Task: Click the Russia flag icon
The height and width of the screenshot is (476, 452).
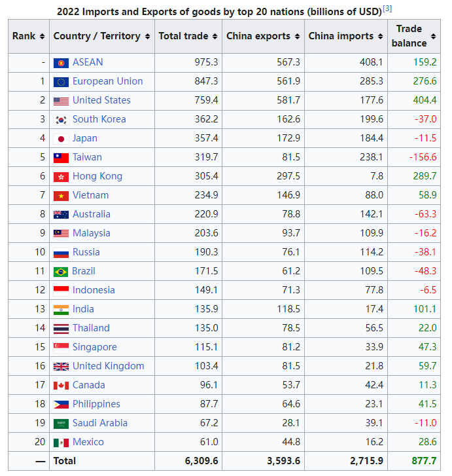Action: [61, 253]
